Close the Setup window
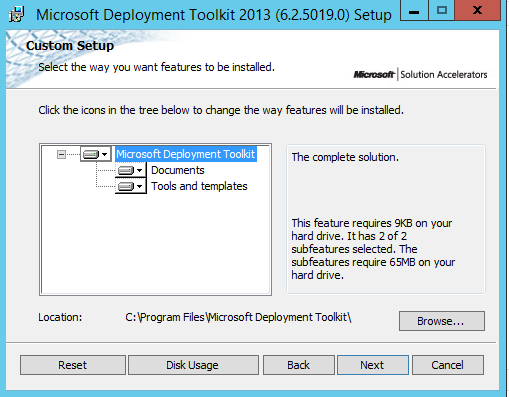The image size is (509, 397). click(x=477, y=10)
